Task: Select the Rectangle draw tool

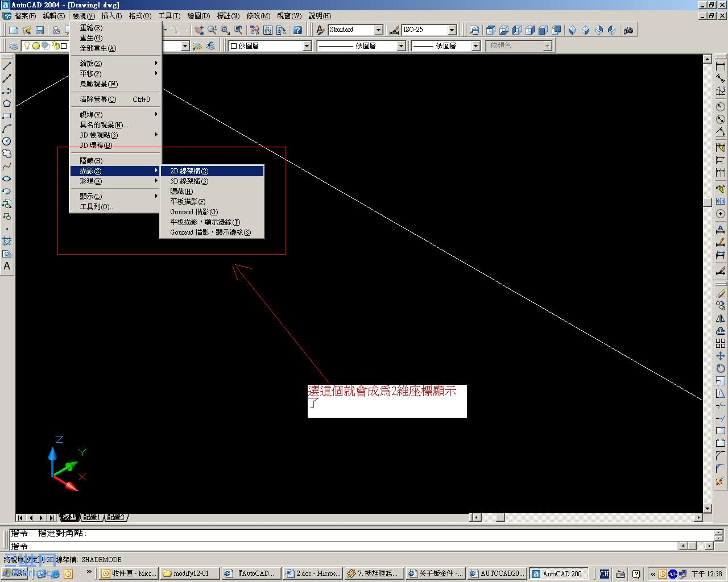Action: coord(7,116)
